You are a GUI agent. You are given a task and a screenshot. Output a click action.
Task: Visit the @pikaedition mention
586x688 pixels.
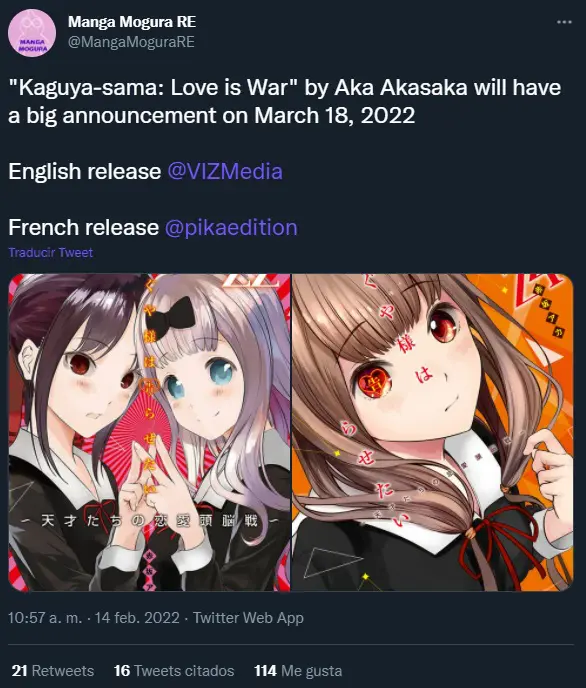(x=231, y=227)
